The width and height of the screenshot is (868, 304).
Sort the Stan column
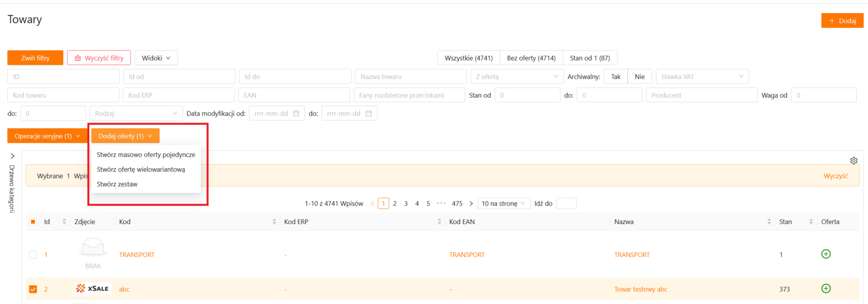[x=811, y=222]
